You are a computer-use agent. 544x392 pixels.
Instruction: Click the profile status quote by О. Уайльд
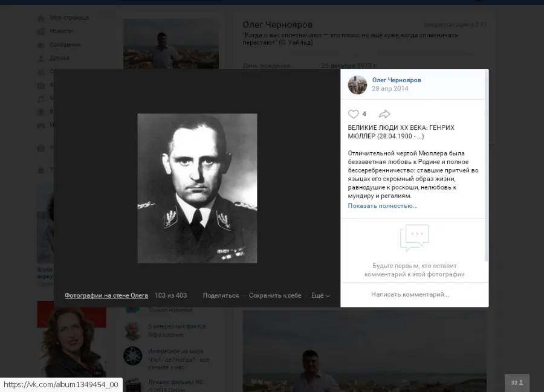pyautogui.click(x=351, y=39)
